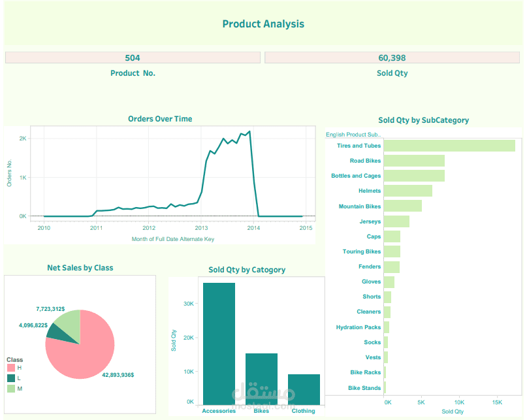Click the Caps label

click(374, 236)
